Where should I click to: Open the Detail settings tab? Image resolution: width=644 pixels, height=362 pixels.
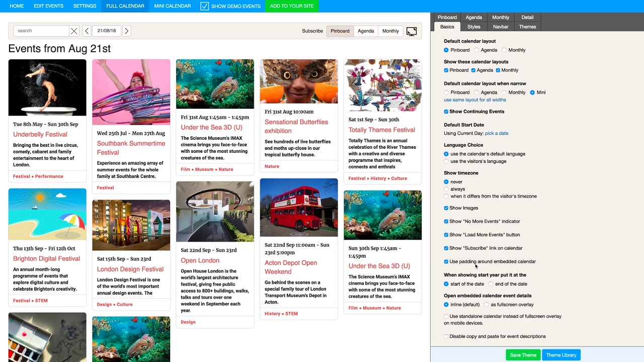pyautogui.click(x=527, y=17)
